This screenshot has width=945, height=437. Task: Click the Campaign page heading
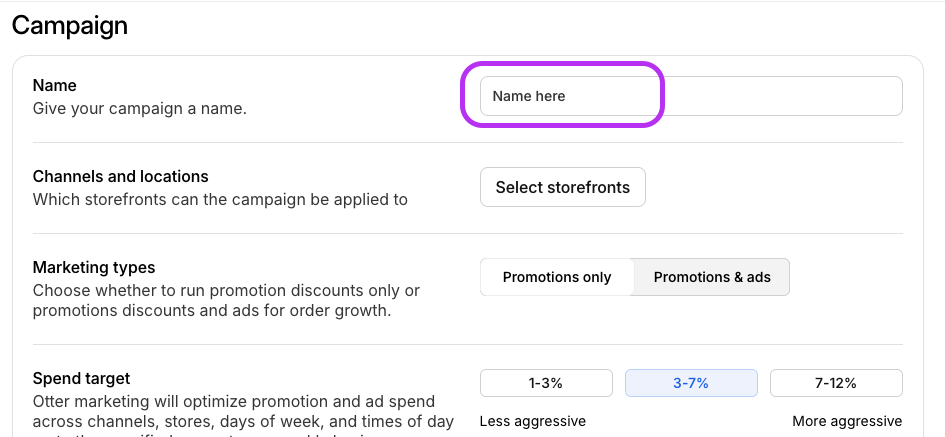pyautogui.click(x=70, y=25)
